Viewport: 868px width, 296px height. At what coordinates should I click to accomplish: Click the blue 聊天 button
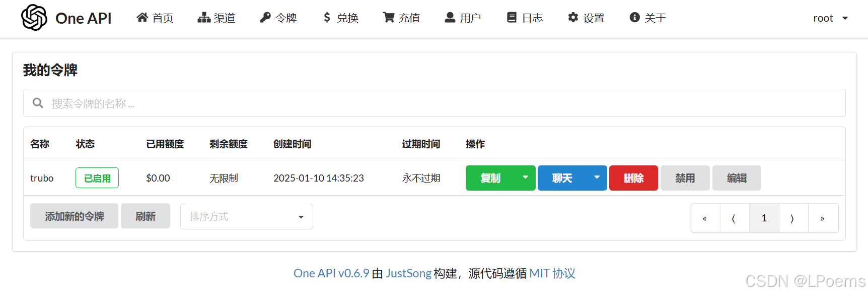562,178
